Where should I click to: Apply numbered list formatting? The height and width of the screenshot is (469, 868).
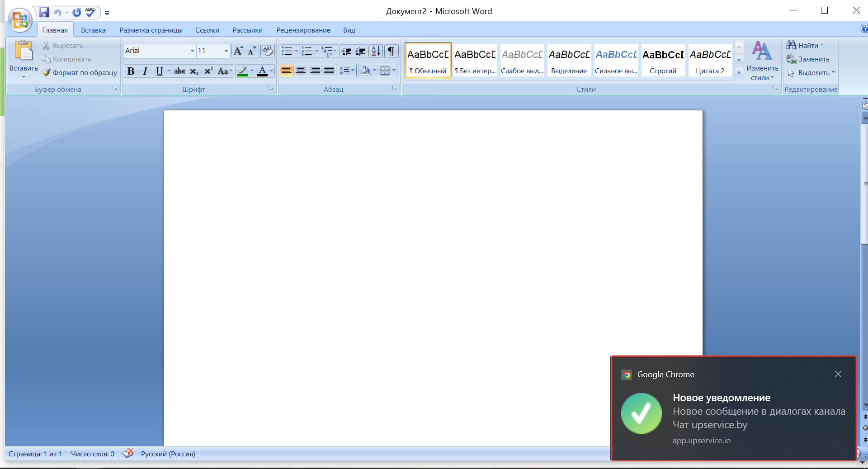tap(307, 51)
